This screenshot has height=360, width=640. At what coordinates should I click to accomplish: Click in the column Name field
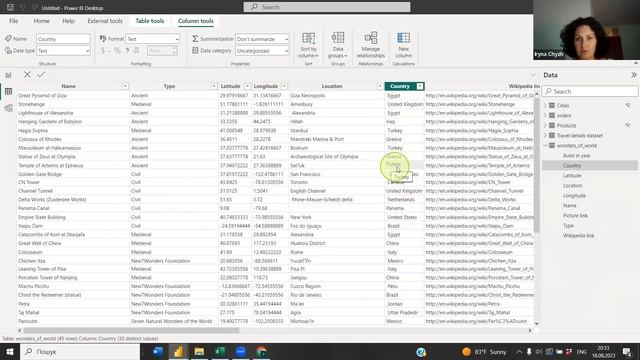63,39
